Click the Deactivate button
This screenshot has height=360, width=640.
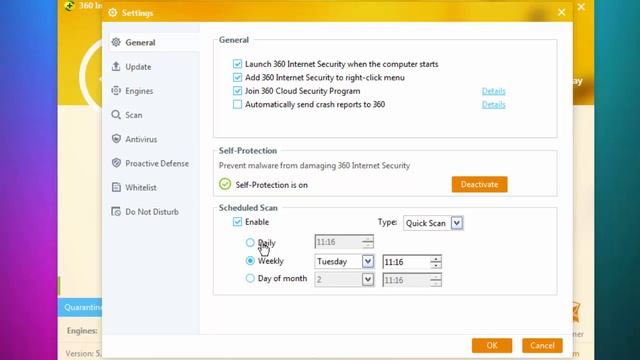click(x=480, y=184)
